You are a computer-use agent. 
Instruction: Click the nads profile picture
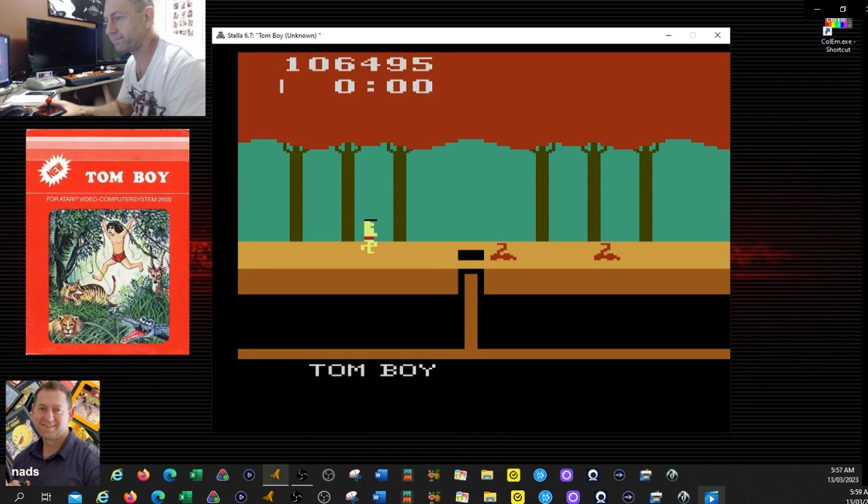53,432
